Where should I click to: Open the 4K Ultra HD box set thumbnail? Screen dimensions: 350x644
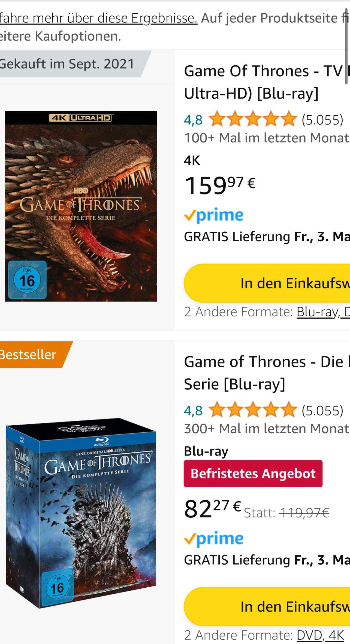coord(81,206)
